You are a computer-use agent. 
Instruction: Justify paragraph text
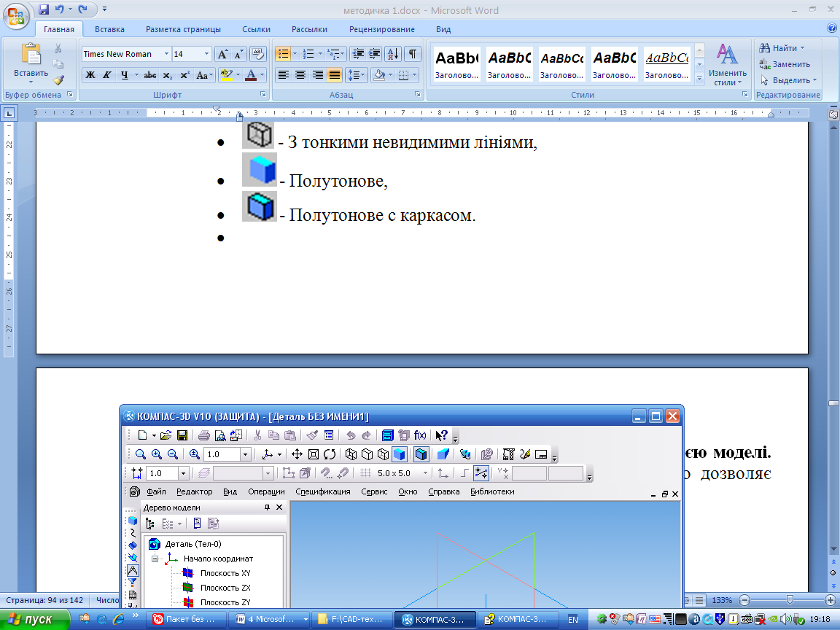(x=334, y=75)
